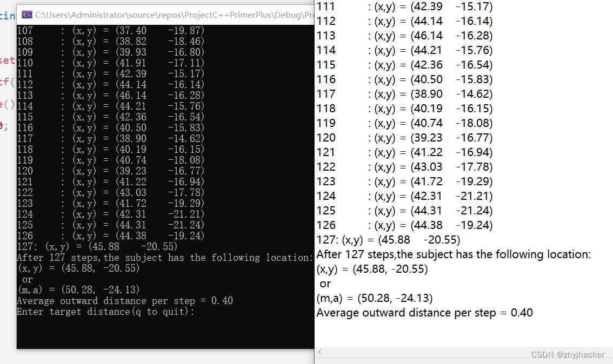The image size is (613, 364).
Task: Click right pane (x,y) = (45.88, -20.55)
Action: (372, 269)
